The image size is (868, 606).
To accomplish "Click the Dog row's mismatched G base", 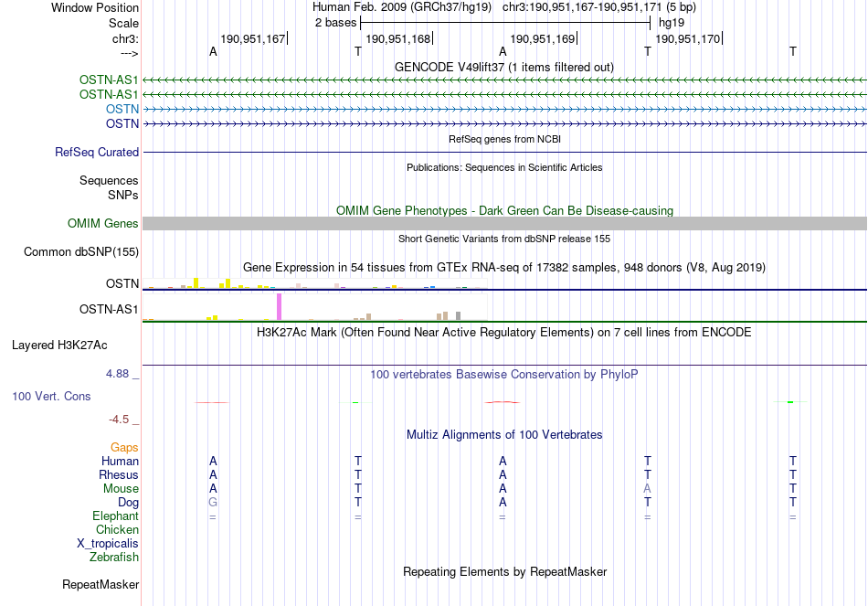I will coord(213,503).
